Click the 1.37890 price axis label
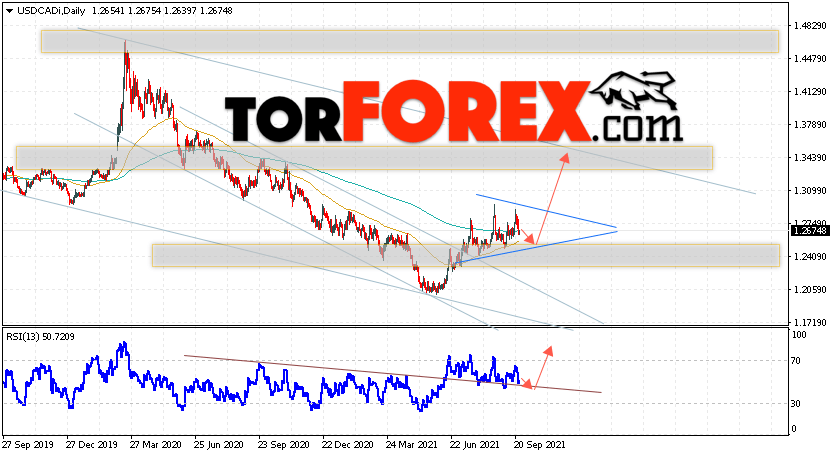The height and width of the screenshot is (456, 834). coord(810,125)
